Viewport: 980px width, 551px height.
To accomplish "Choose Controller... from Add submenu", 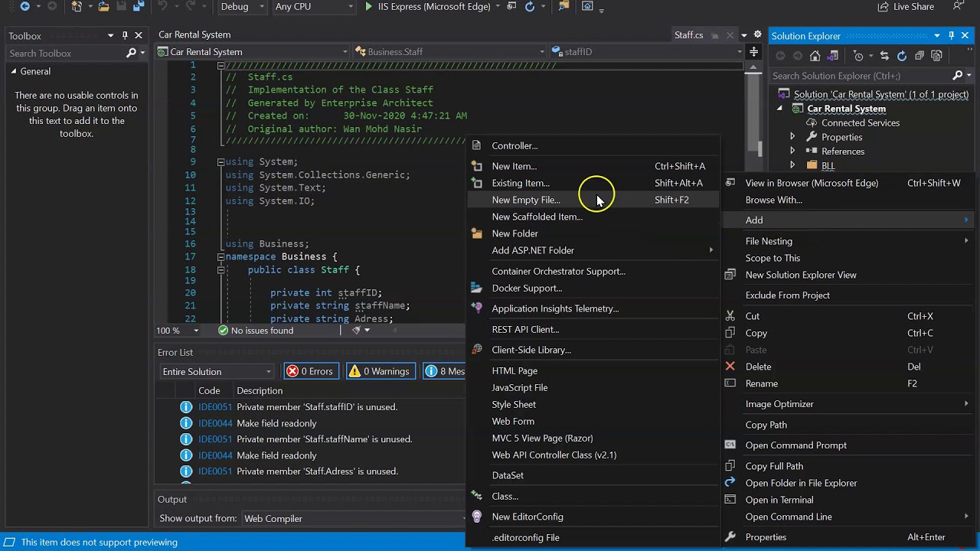I will 593,145.
